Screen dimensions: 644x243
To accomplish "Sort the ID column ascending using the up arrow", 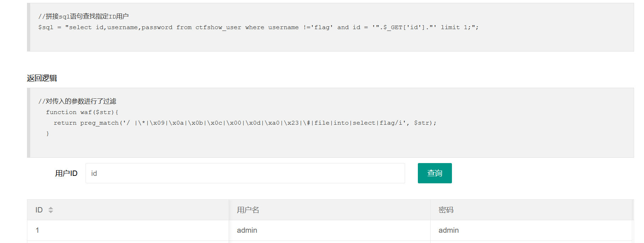I will (51, 208).
